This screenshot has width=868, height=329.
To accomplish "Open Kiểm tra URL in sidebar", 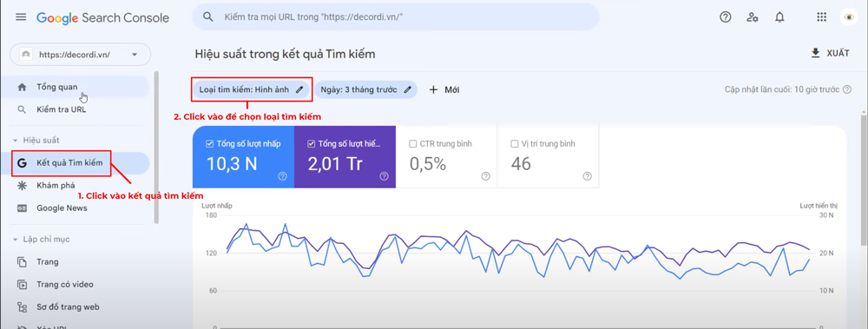I will coord(75,109).
